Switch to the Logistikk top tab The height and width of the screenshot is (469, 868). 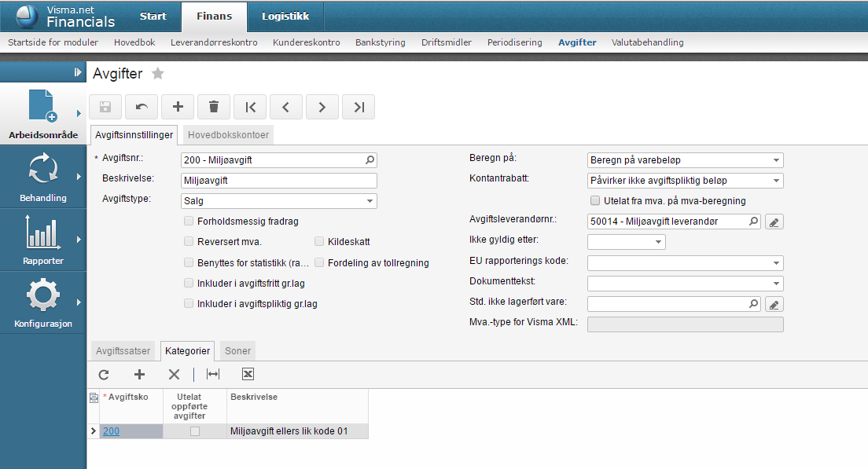point(285,16)
